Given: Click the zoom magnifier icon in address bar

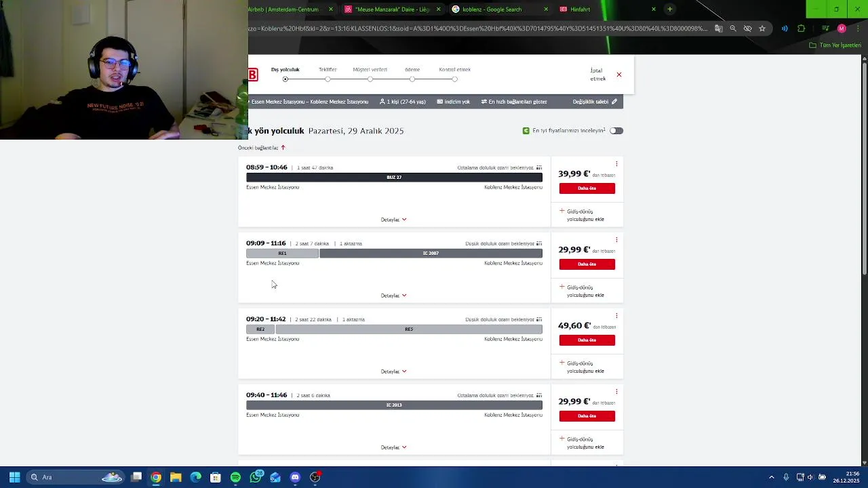Looking at the screenshot, I should click(733, 28).
